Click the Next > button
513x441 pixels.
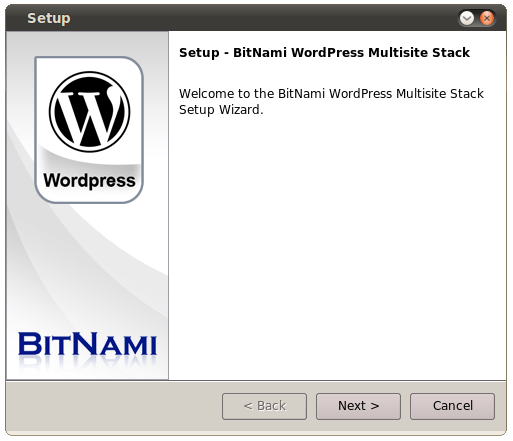[x=358, y=406]
